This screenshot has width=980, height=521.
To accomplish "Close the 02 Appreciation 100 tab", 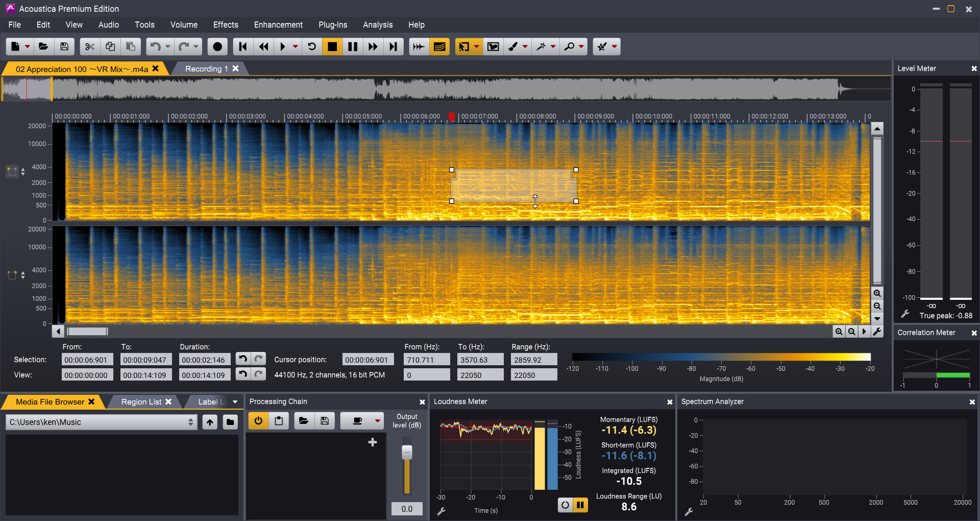I will pos(156,68).
